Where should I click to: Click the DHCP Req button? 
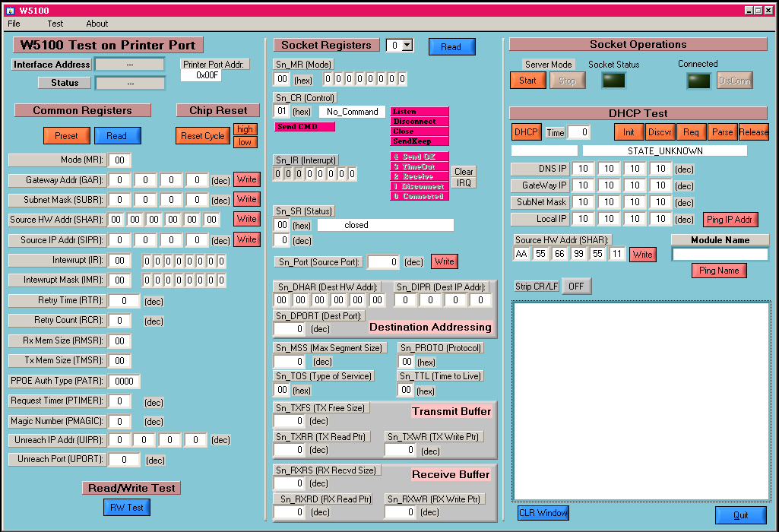691,132
